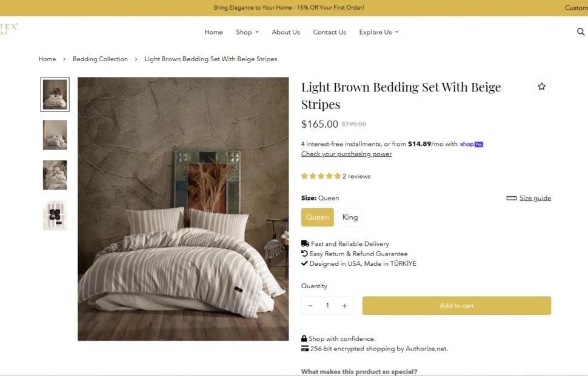Image resolution: width=588 pixels, height=376 pixels.
Task: Select the King size option
Action: [350, 217]
